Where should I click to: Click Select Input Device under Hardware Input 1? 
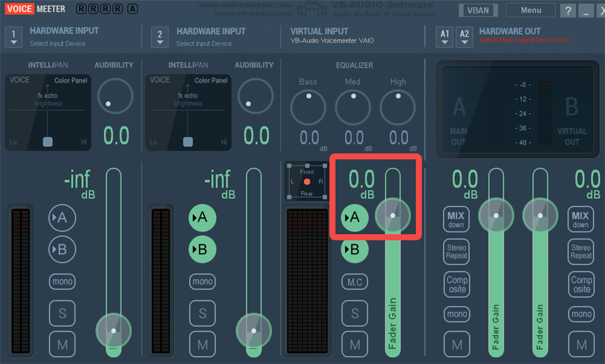click(x=57, y=43)
